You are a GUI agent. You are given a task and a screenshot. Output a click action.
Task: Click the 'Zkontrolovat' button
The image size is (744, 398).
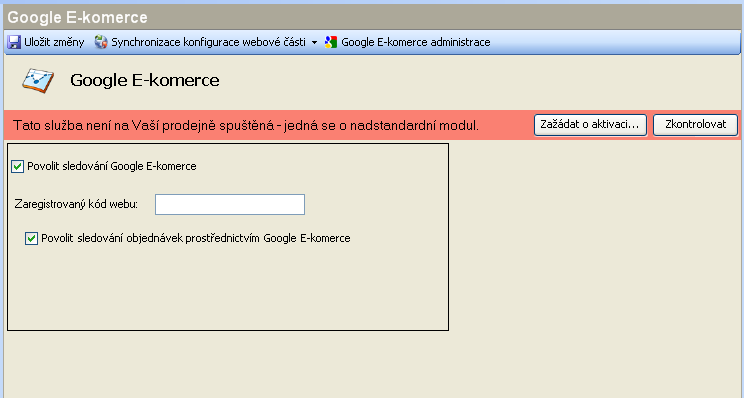coord(696,125)
